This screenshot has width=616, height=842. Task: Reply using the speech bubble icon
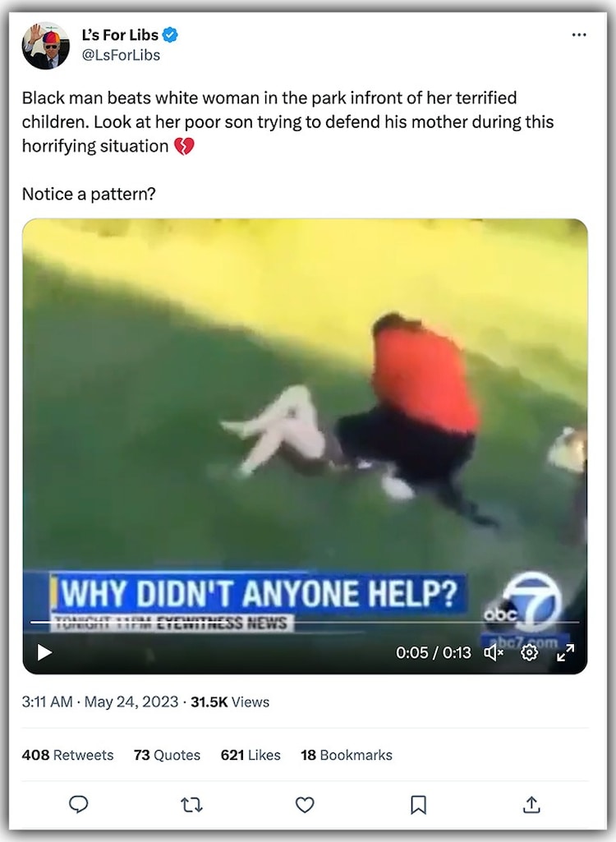pos(78,804)
